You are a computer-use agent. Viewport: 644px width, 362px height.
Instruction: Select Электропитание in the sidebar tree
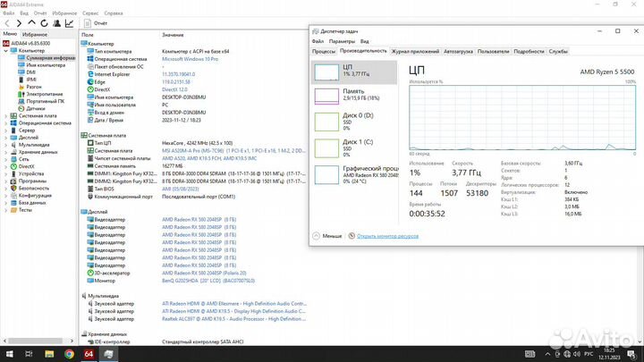tap(44, 93)
